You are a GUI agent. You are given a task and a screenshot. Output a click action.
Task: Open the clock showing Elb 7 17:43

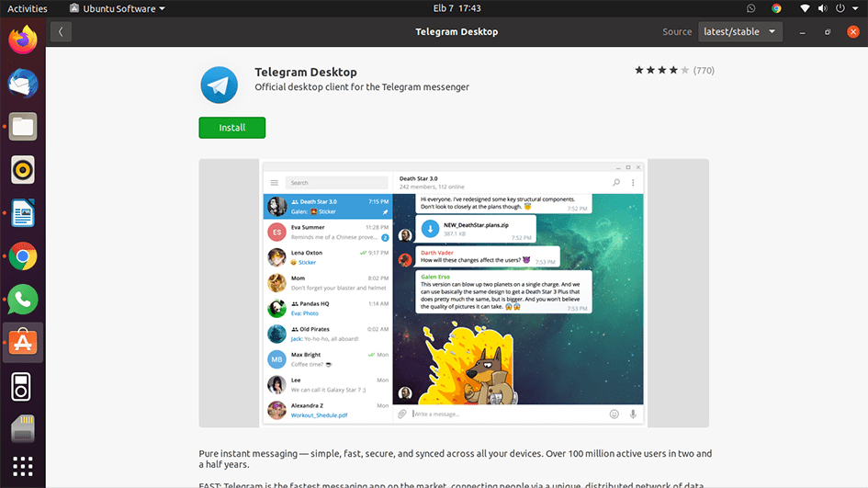coord(457,8)
